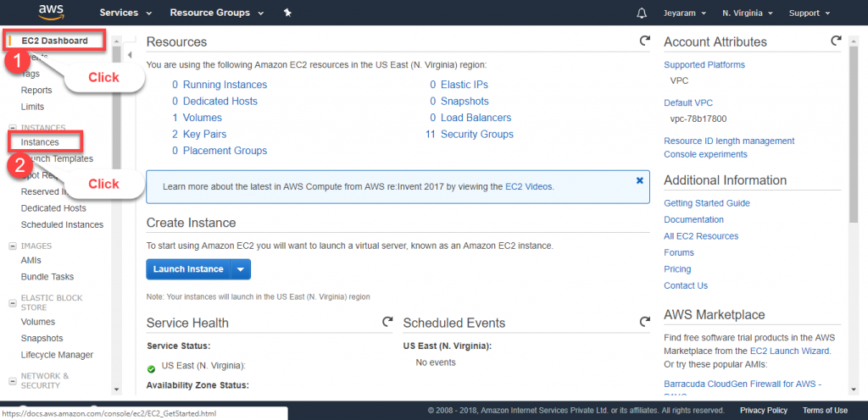868x420 pixels.
Task: Open the Privacy Policy footer link
Action: pos(764,410)
